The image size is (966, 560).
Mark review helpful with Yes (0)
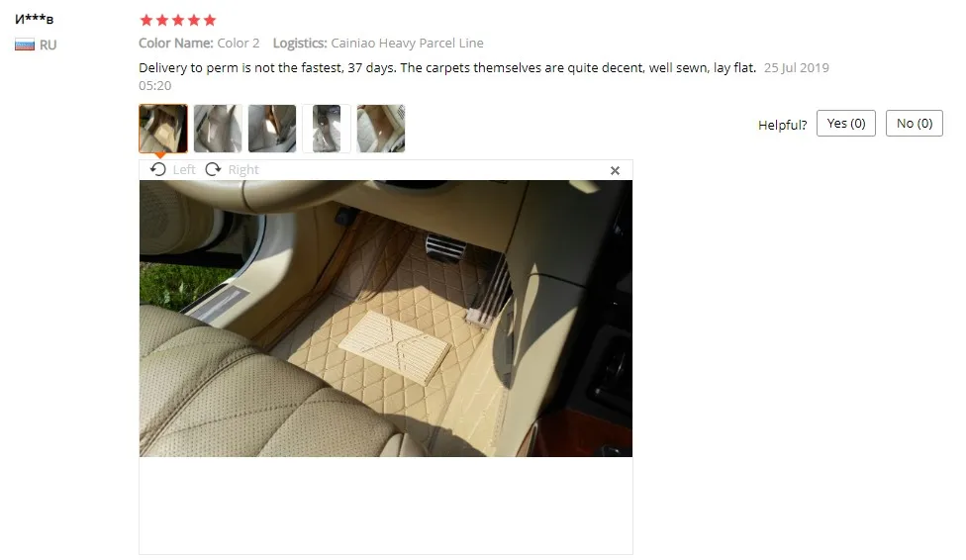(x=846, y=124)
